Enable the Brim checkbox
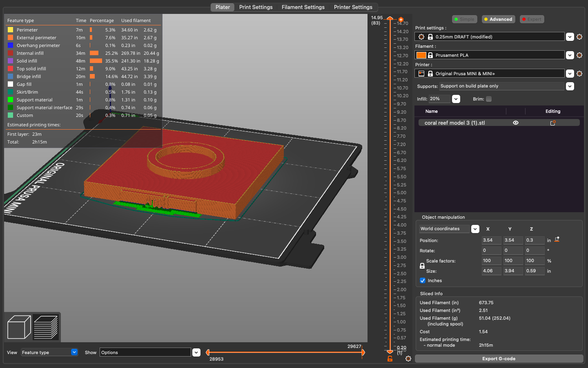This screenshot has height=368, width=588. 489,99
